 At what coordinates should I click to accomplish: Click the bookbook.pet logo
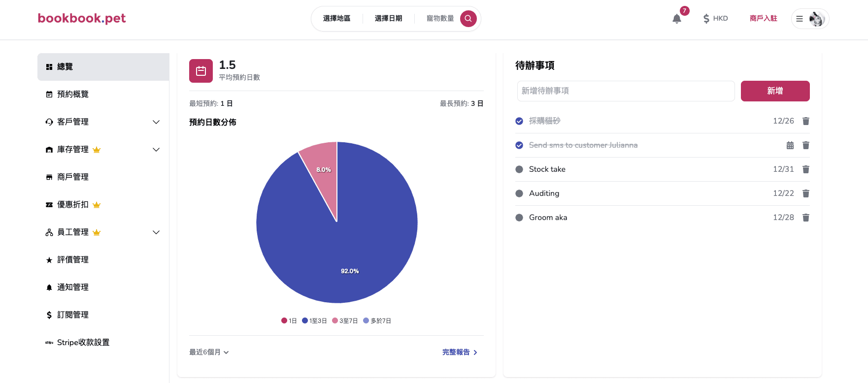[x=82, y=19]
